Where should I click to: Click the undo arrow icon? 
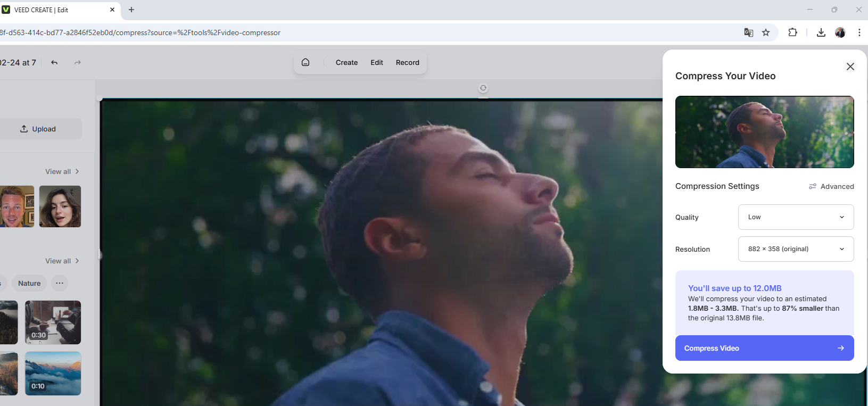[x=54, y=62]
